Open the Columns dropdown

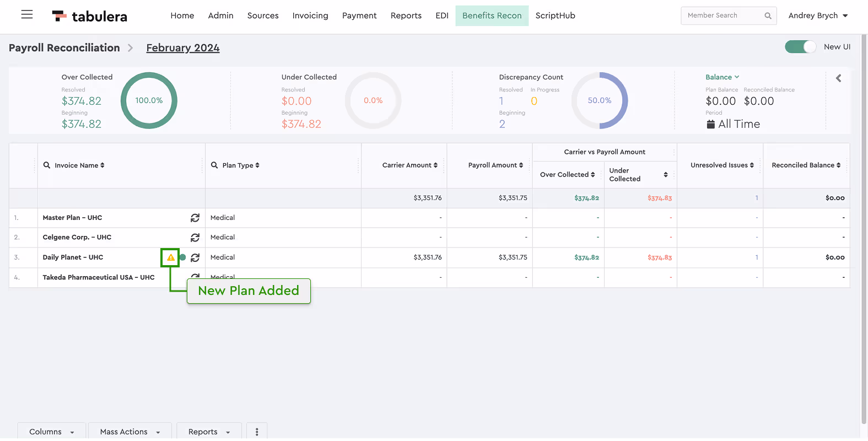[52, 432]
